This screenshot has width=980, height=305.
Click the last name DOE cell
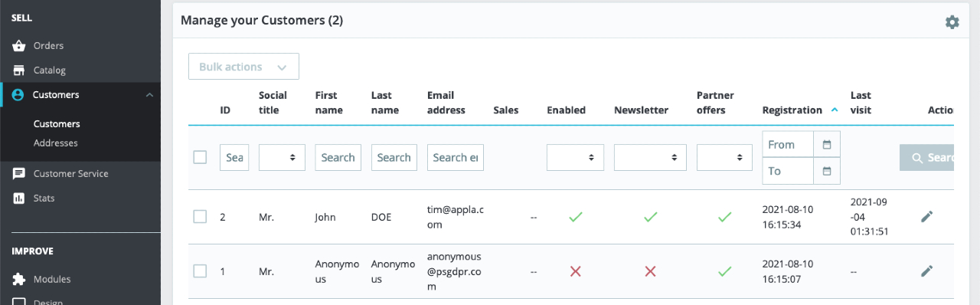381,217
